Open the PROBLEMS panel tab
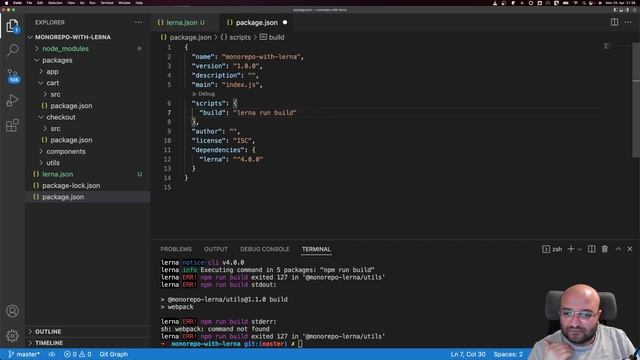Viewport: 640px width, 360px height. tap(176, 249)
